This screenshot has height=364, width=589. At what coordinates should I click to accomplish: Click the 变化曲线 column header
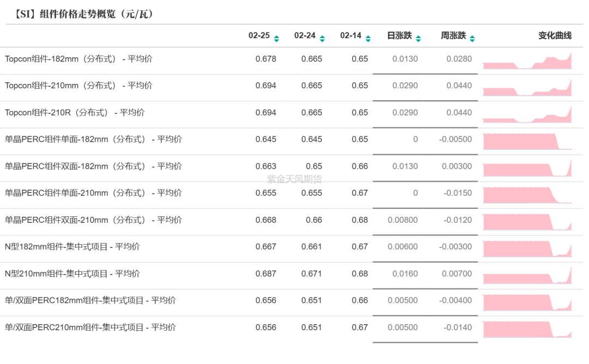[x=555, y=36]
